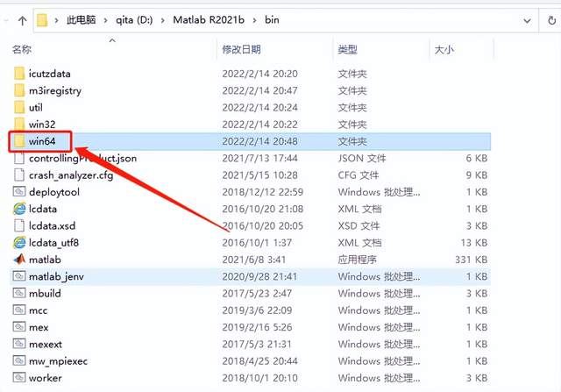
Task: Click the CFG 文件 type cell
Action: click(359, 175)
